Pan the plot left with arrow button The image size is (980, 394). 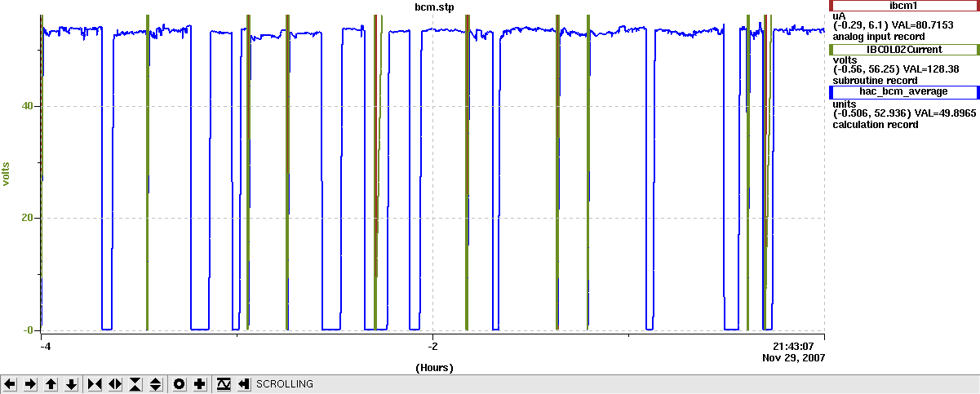pyautogui.click(x=11, y=383)
